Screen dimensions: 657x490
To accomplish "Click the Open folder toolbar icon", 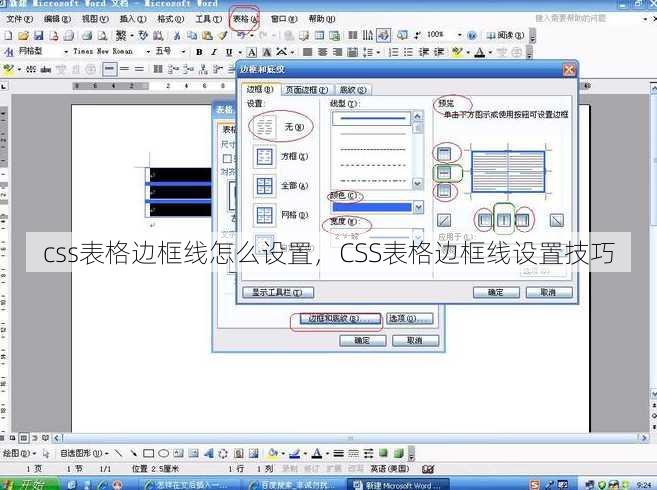I will point(23,36).
